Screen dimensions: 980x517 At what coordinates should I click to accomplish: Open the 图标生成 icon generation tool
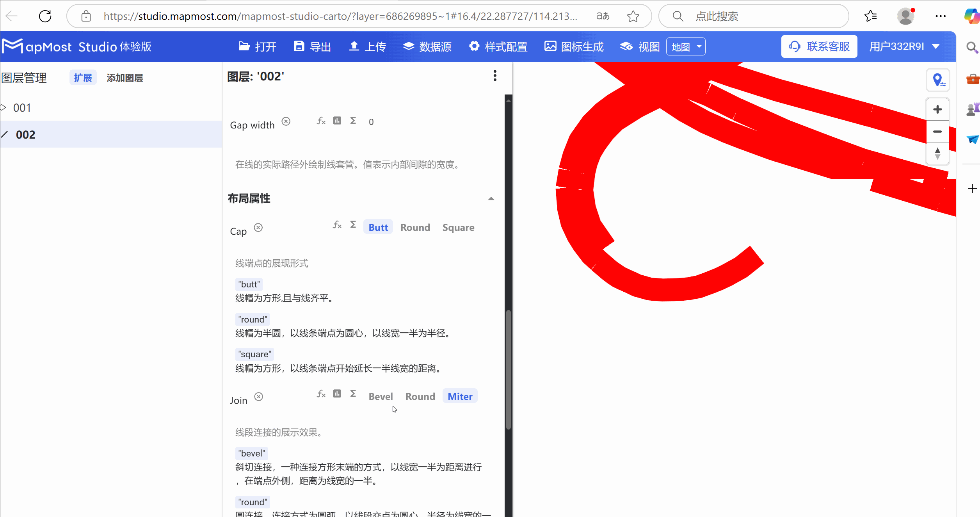pyautogui.click(x=573, y=46)
